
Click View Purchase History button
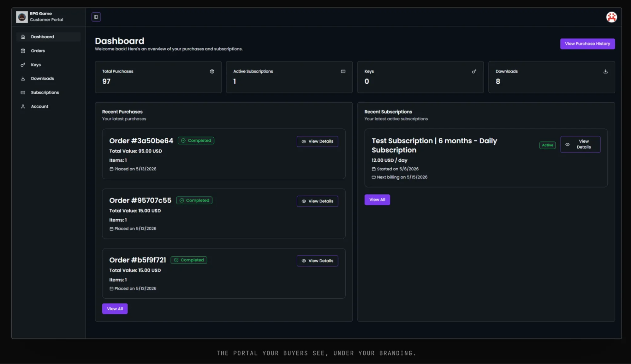pos(587,44)
